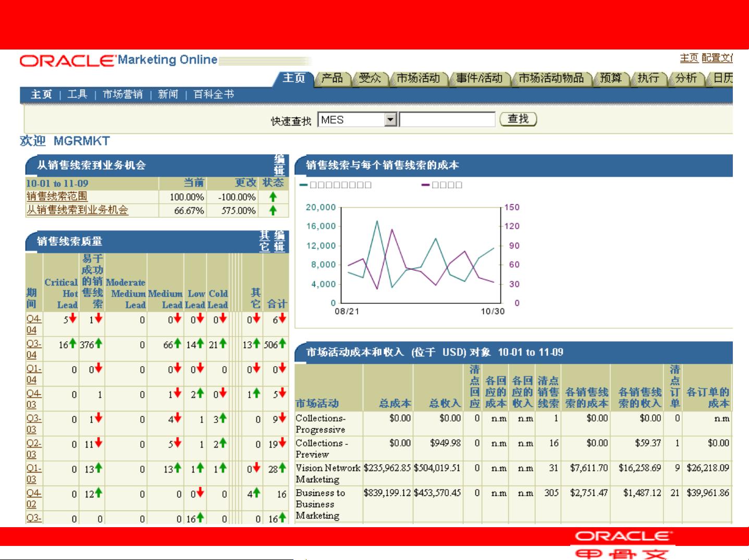Switch to the 受众 tab
Viewport: 749px width, 560px height.
coord(370,78)
